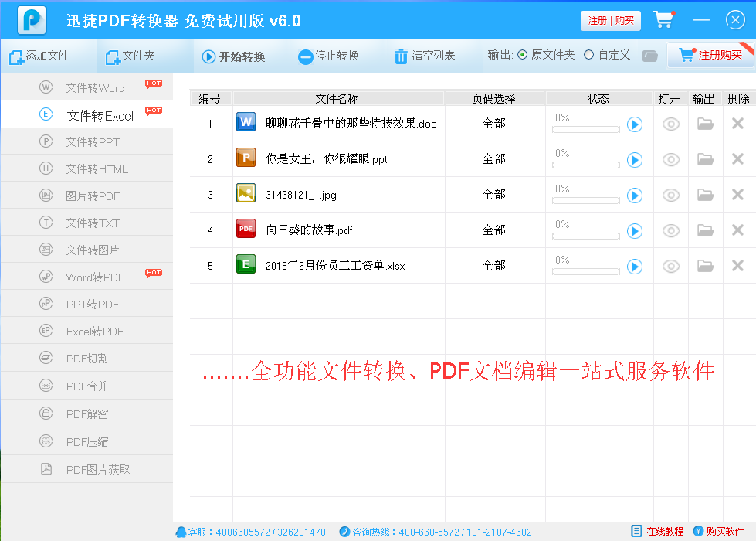
Task: Open output folder for 向日葵的故事.pdf
Action: pos(705,230)
